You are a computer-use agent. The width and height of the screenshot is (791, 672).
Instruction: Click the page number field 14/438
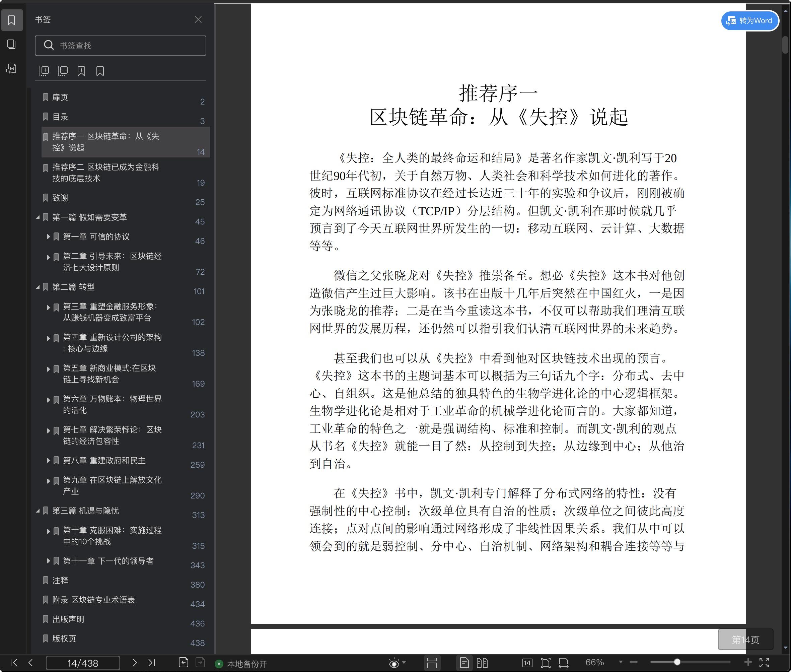coord(83,663)
